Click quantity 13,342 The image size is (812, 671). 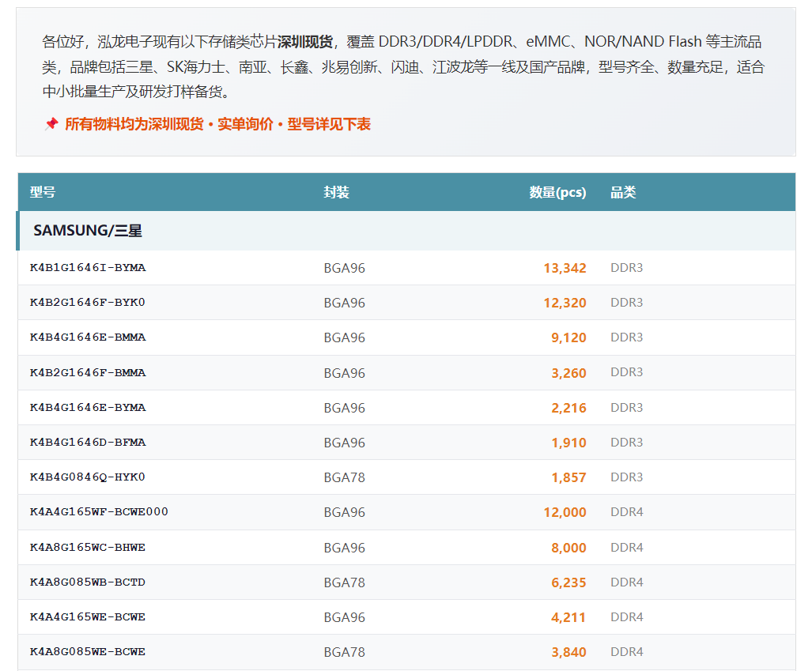[x=565, y=268]
